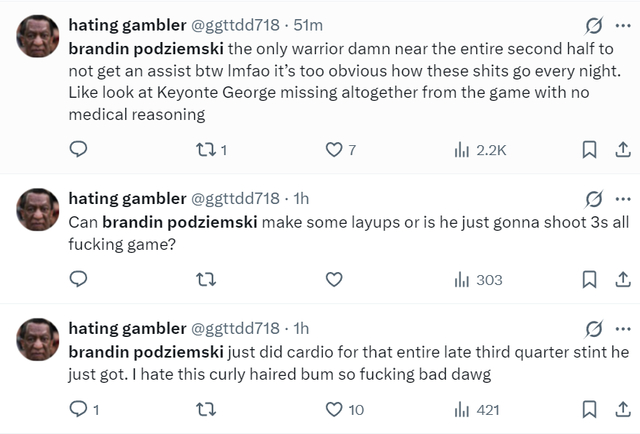Share the cardio stint tweet
The image size is (640, 434).
[x=621, y=409]
